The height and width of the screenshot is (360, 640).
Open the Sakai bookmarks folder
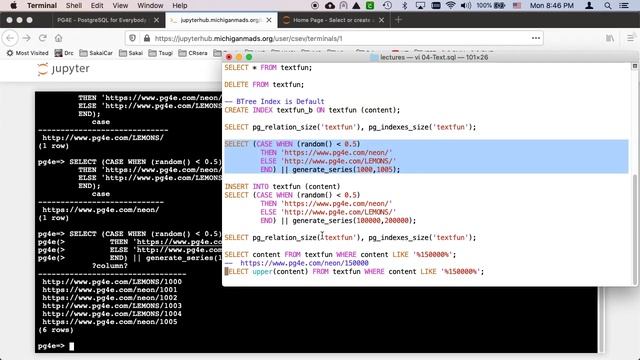pos(131,53)
